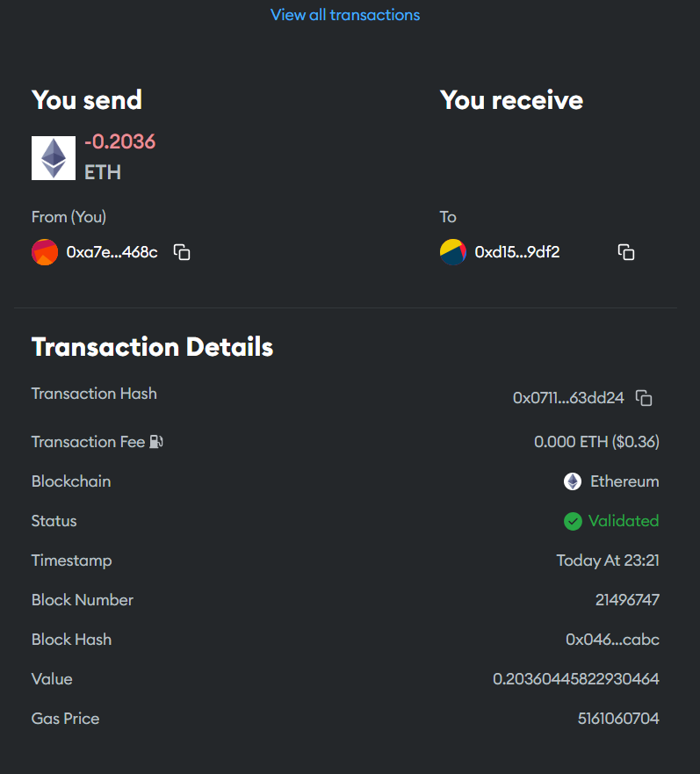Click the sender account avatar
Viewport: 700px width, 774px height.
point(45,252)
